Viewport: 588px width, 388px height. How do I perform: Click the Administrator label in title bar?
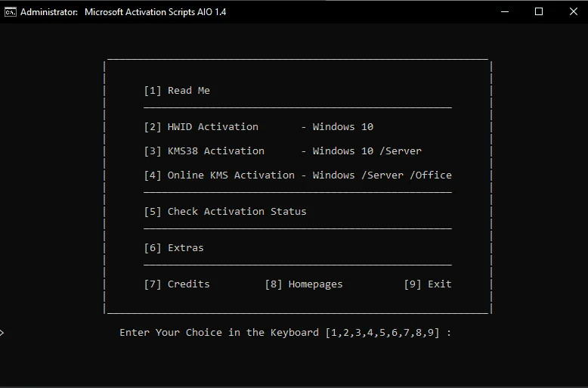click(49, 12)
